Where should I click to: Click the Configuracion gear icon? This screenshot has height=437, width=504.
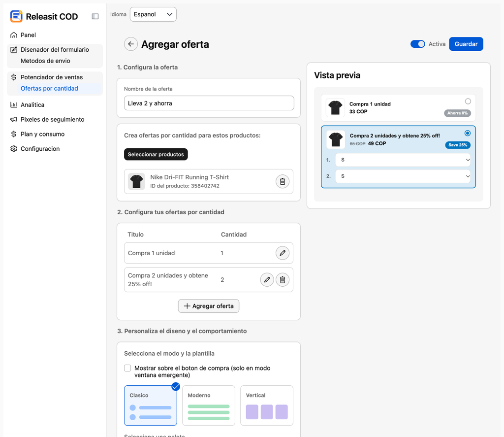[x=13, y=149]
